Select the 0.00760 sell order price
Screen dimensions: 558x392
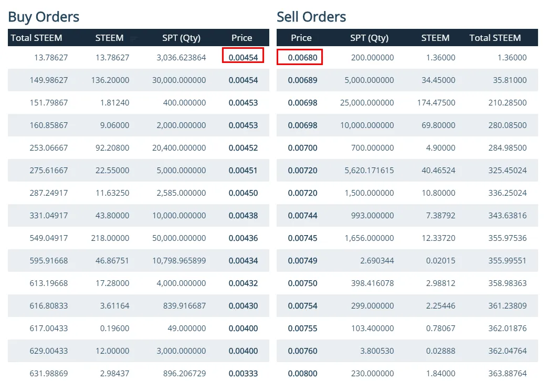tap(303, 351)
